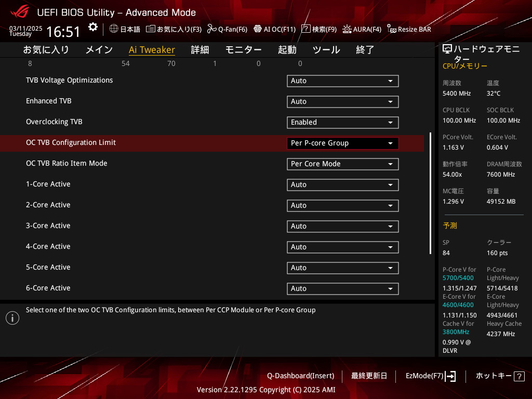
Task: Click 予測 section heading
Action: pos(450,225)
